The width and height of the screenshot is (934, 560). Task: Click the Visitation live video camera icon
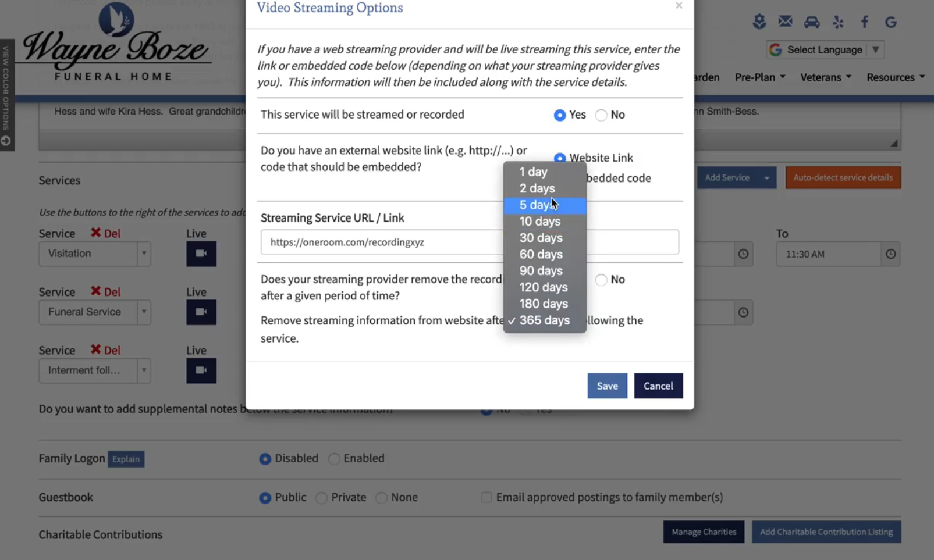(x=201, y=254)
